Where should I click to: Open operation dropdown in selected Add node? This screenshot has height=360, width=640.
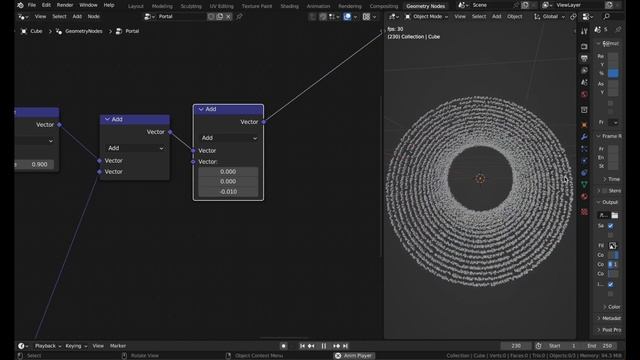[229, 138]
